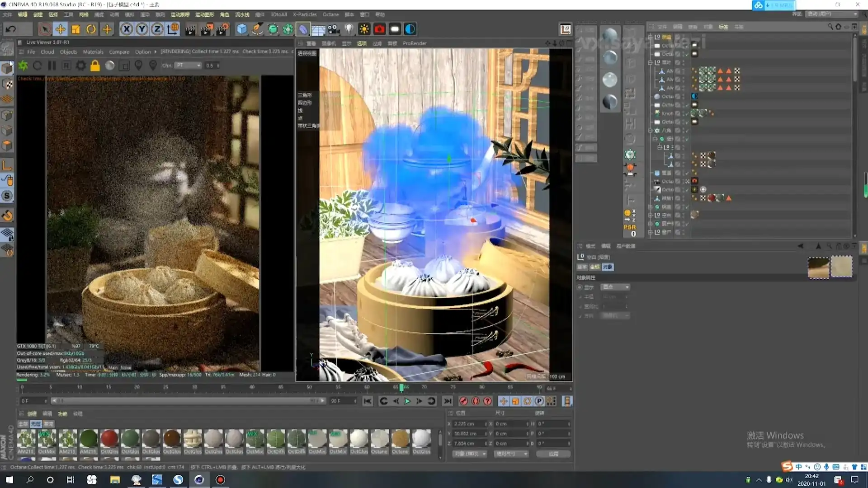The height and width of the screenshot is (488, 868).
Task: Pause the Octane Live Viewer render
Action: click(52, 66)
